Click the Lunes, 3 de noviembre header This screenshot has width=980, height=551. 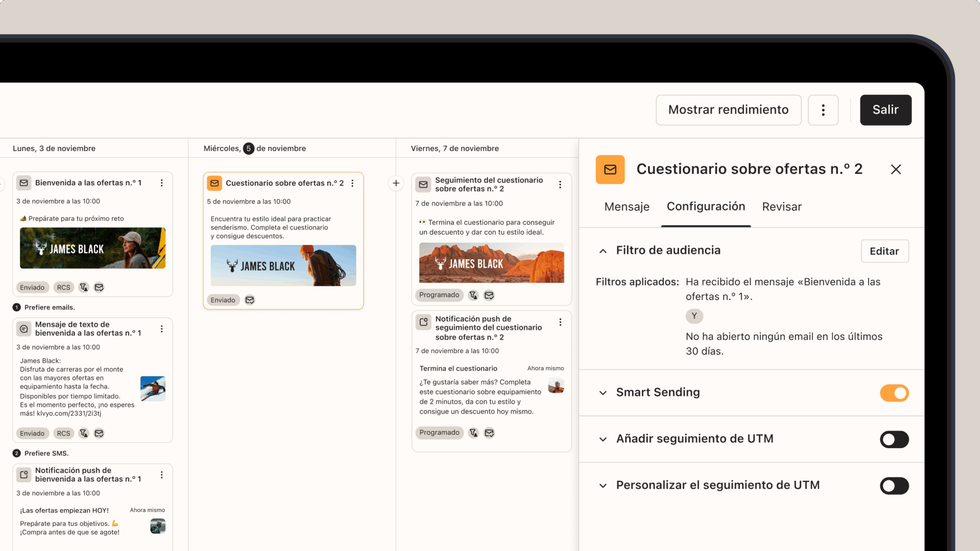[x=54, y=148]
